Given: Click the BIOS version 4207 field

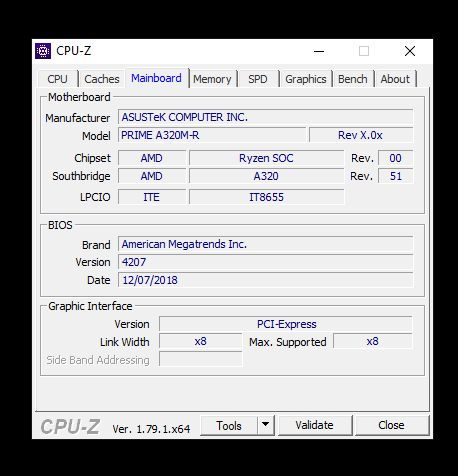Looking at the screenshot, I should [x=266, y=262].
